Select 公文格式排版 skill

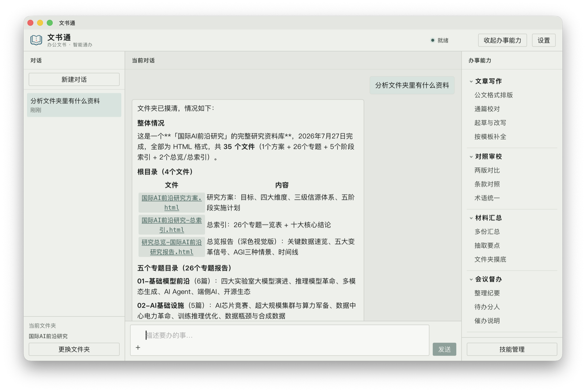(493, 95)
